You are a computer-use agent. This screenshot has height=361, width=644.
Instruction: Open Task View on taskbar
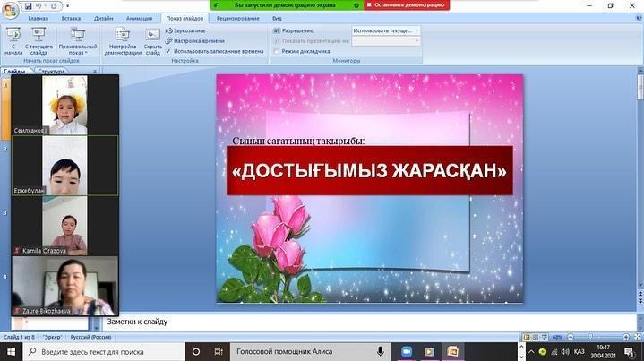pyautogui.click(x=219, y=352)
